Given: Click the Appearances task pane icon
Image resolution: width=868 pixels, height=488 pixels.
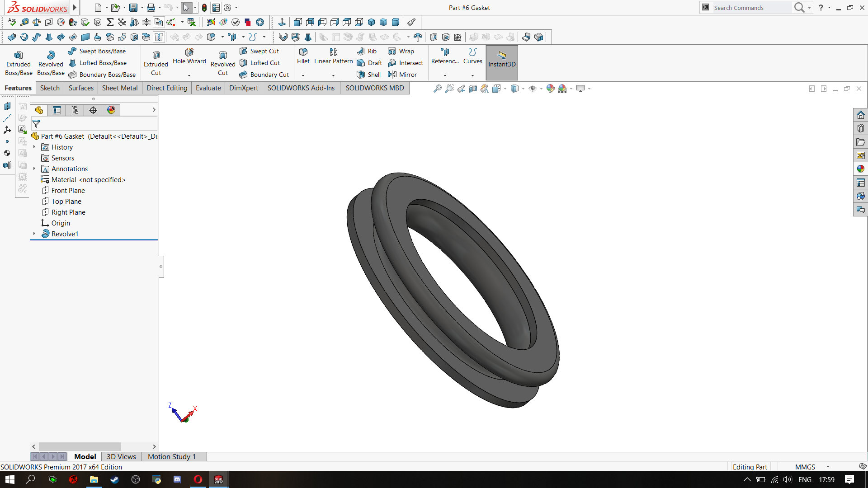Looking at the screenshot, I should [x=860, y=169].
